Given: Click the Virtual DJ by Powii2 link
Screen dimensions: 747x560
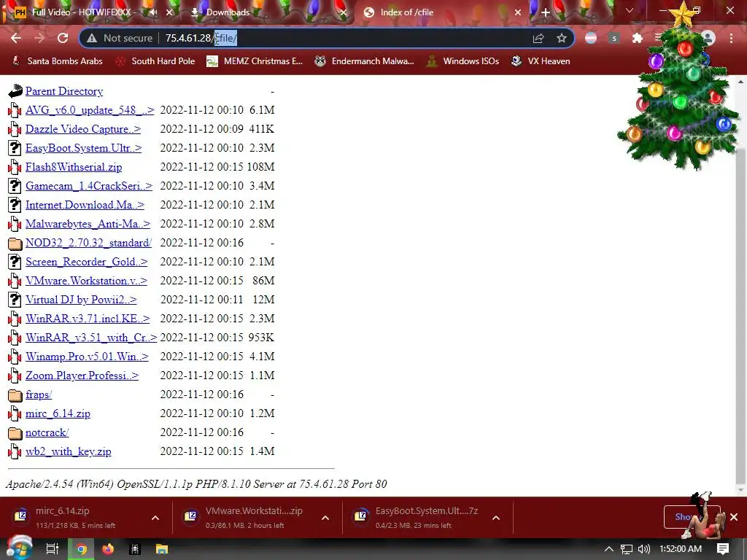Looking at the screenshot, I should pyautogui.click(x=81, y=300).
